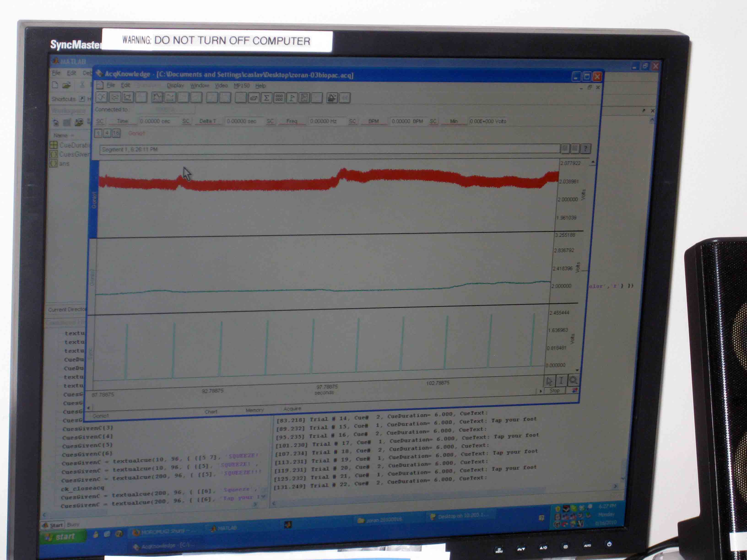Open the BPM measurement dropdown

point(373,121)
